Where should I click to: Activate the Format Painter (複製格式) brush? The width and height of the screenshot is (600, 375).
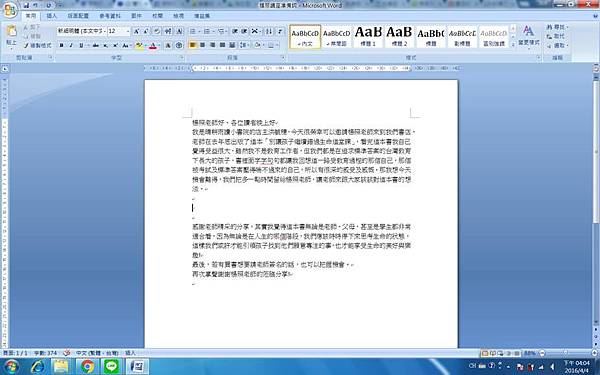pyautogui.click(x=37, y=45)
